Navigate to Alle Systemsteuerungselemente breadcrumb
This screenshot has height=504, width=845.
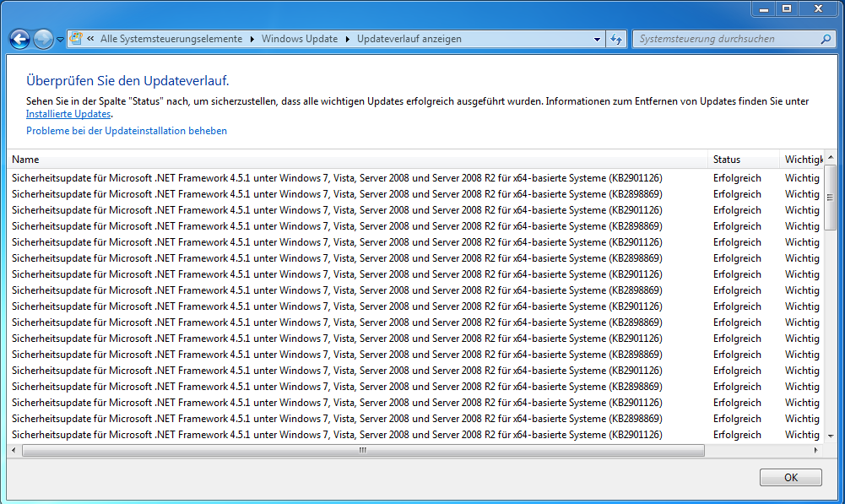pyautogui.click(x=171, y=39)
